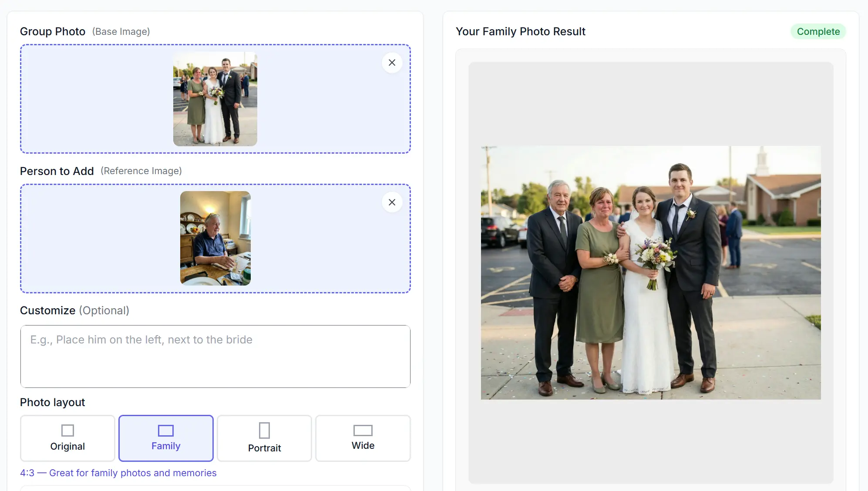Click the 'Customize (Optional)' label
Viewport: 868px width, 491px height.
pyautogui.click(x=74, y=310)
